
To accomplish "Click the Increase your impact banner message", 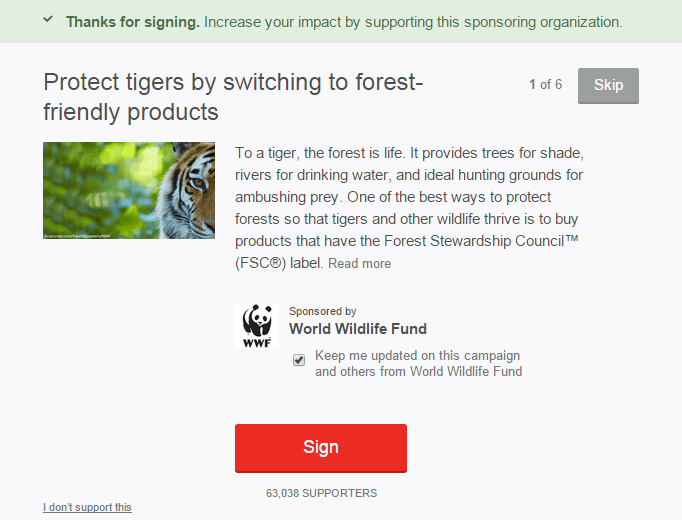I will (x=413, y=22).
